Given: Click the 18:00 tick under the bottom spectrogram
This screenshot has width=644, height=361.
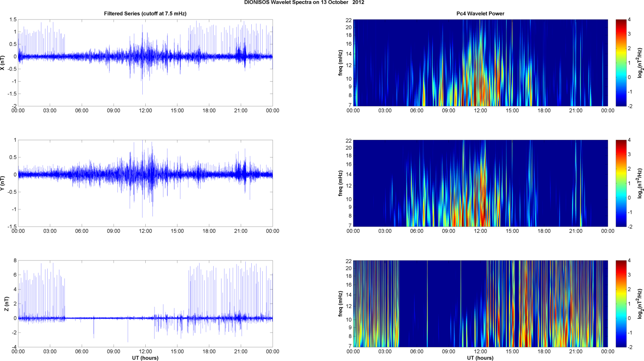Looking at the screenshot, I should tap(544, 351).
